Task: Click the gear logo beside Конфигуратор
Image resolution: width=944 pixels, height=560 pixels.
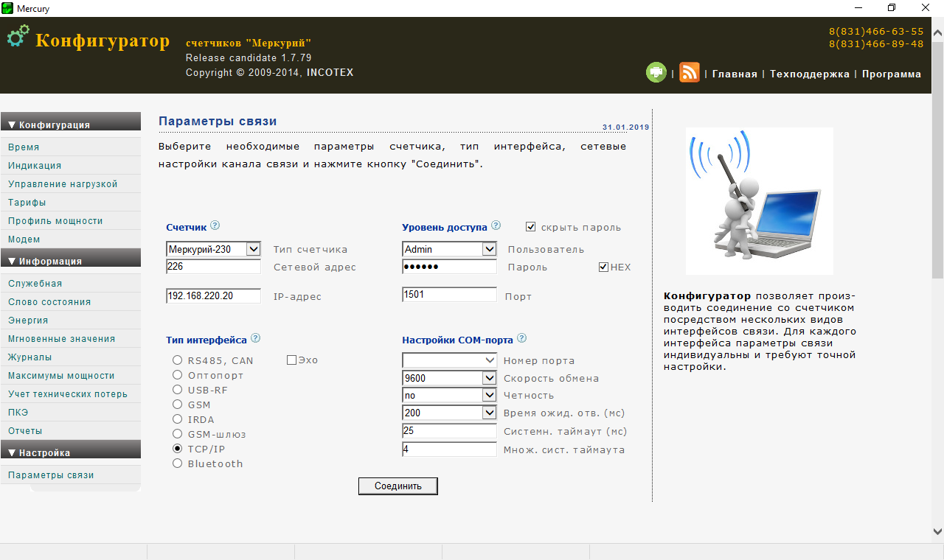Action: 19,36
